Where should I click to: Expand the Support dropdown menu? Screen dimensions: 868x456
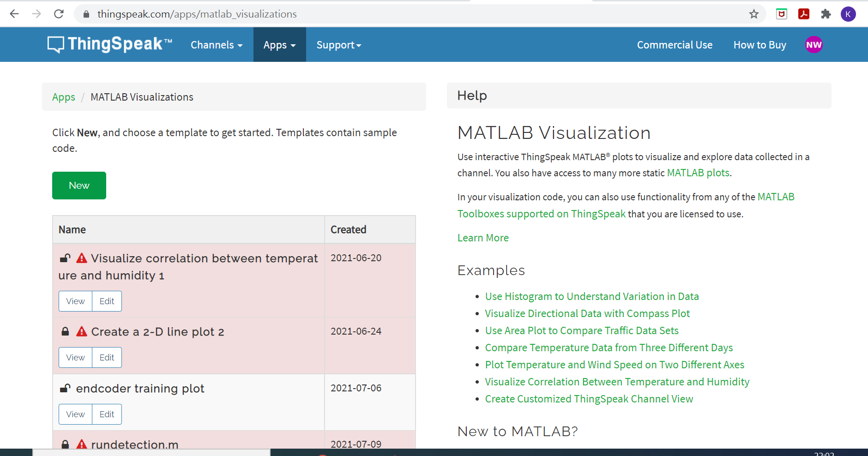click(x=338, y=45)
